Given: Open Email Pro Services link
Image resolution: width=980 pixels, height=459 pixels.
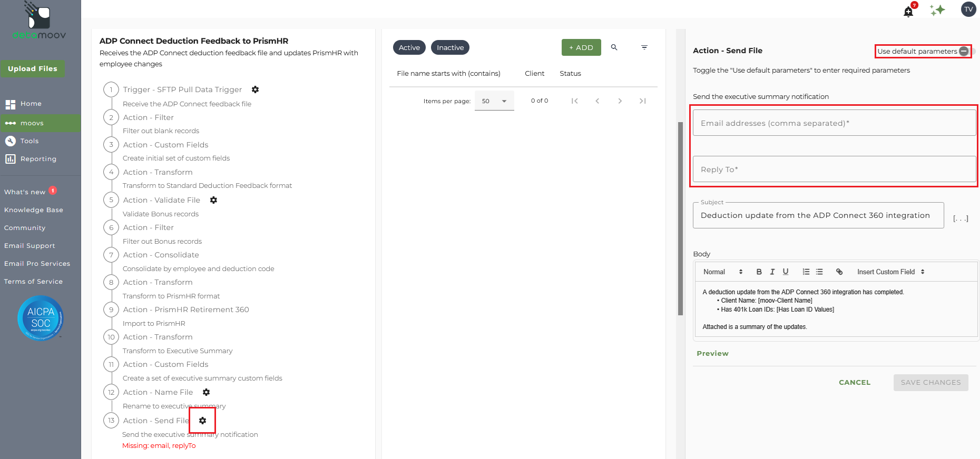Looking at the screenshot, I should click(37, 264).
